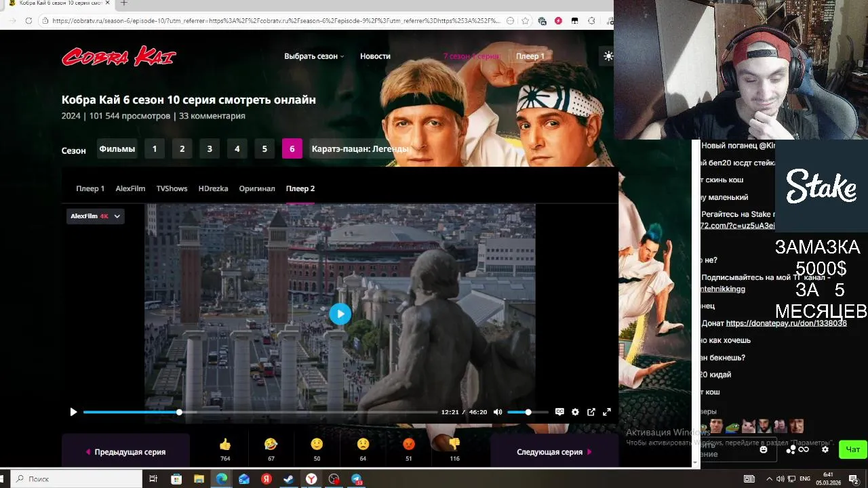Screen dimensions: 868x488
Task: Pick the Pepe frog emote in stream chat
Action: click(732, 426)
